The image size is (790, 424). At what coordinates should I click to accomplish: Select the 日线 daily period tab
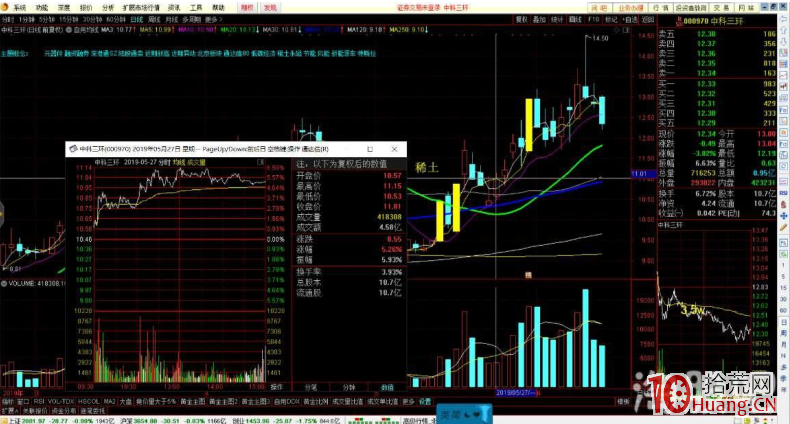click(x=137, y=19)
